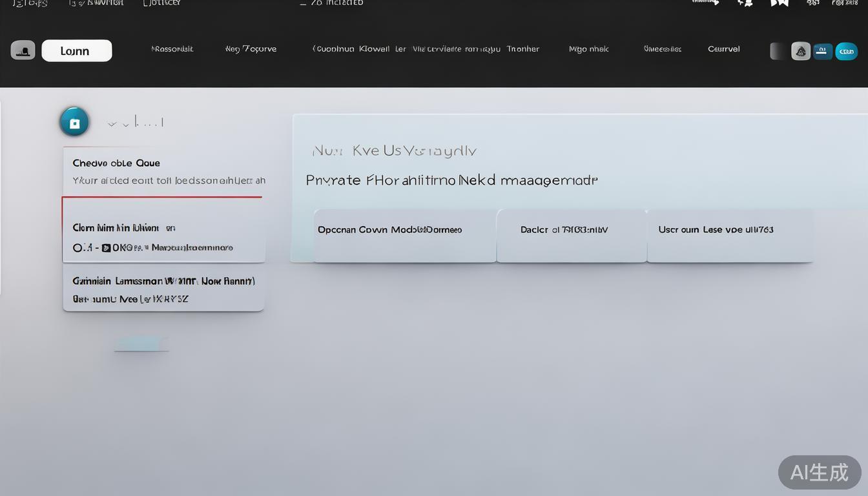Click the dark gradient square in top-right toolbar

point(779,51)
